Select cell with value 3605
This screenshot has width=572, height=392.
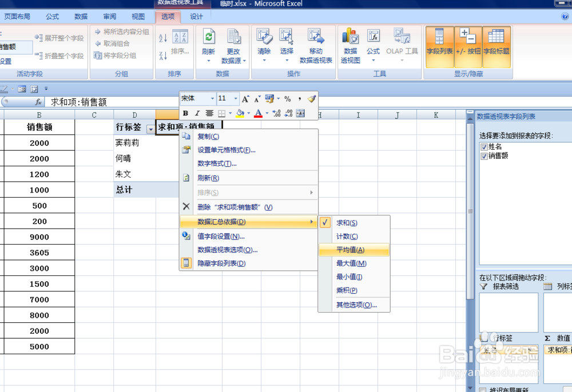tap(39, 253)
